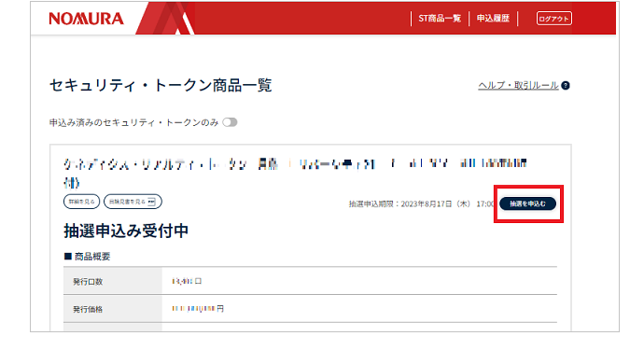Click the ログアウト button
This screenshot has height=350, width=644.
[553, 19]
